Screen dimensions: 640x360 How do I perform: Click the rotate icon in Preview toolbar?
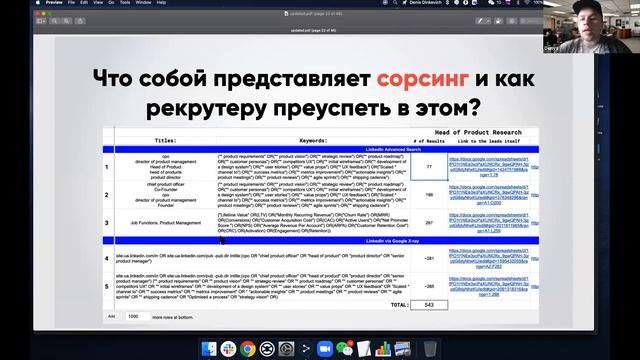click(x=498, y=21)
